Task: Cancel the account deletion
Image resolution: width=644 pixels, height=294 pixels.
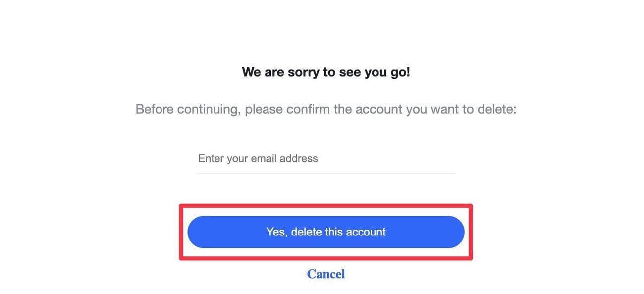Action: (325, 274)
